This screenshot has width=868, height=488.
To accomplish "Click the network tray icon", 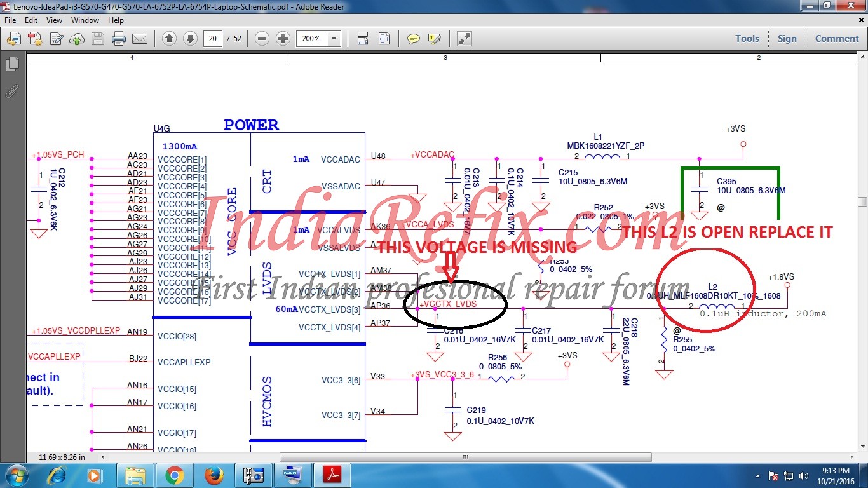I will click(789, 476).
